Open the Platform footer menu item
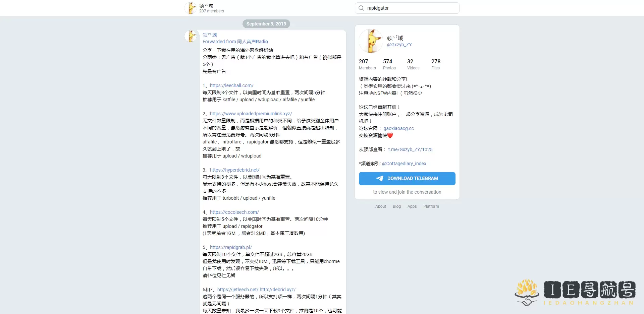The width and height of the screenshot is (644, 314). coord(431,206)
